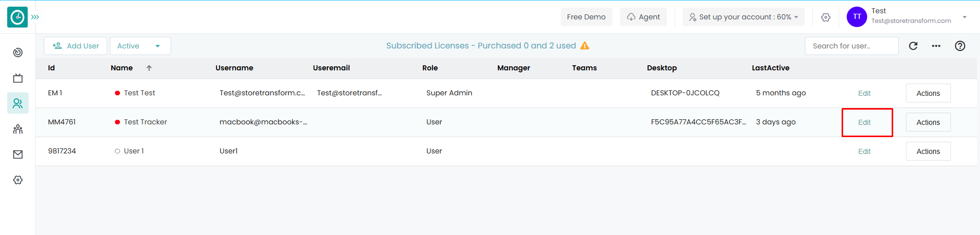Viewport: 980px width, 235px height.
Task: Select the 9817234 id cell
Action: point(62,151)
